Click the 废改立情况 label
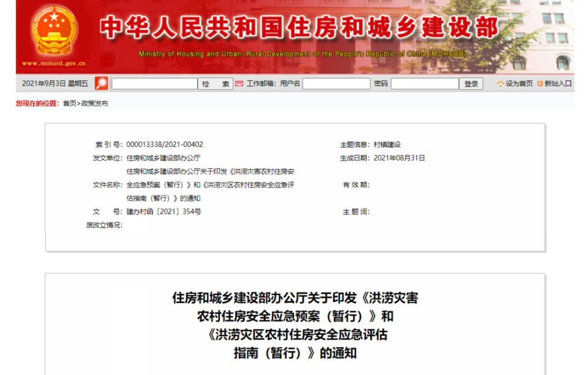588x375 pixels. (104, 225)
